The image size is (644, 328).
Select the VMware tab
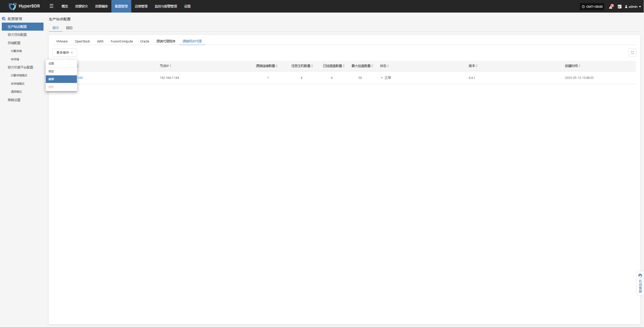tap(62, 41)
